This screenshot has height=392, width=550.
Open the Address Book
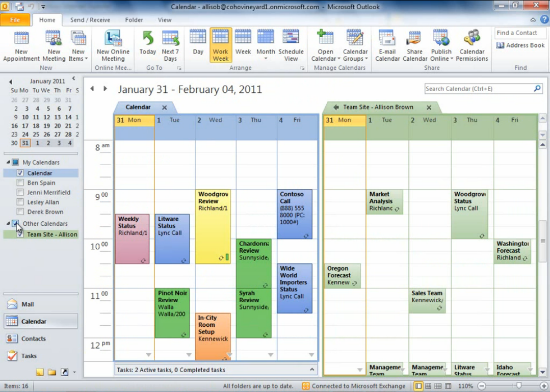click(520, 45)
